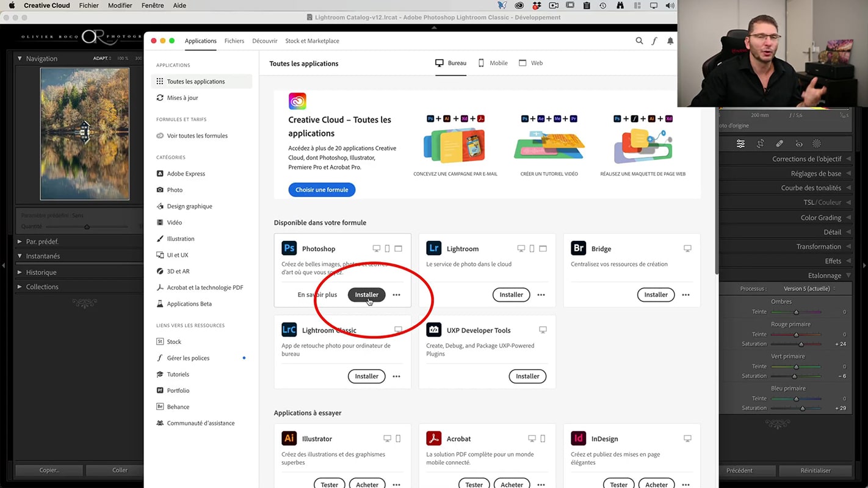Screen dimensions: 868x488
Task: Click Choisir une formule button
Action: coord(322,190)
